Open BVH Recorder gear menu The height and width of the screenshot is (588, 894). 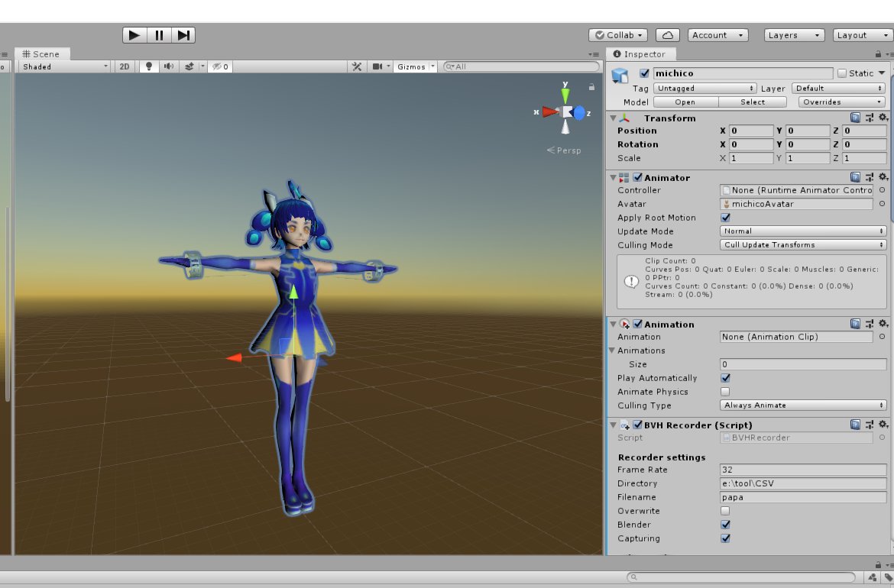[883, 425]
